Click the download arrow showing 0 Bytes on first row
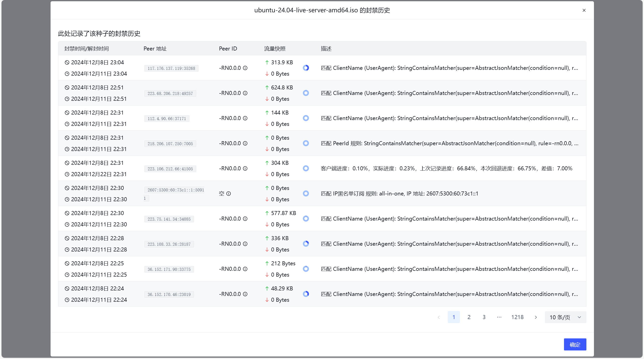Viewport: 644px width, 359px height. 266,74
